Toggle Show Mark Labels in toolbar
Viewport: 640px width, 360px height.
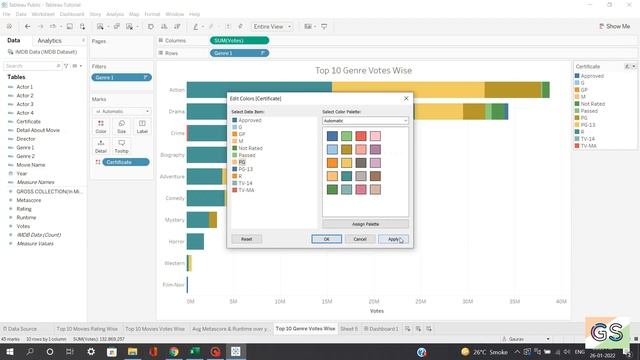click(228, 27)
